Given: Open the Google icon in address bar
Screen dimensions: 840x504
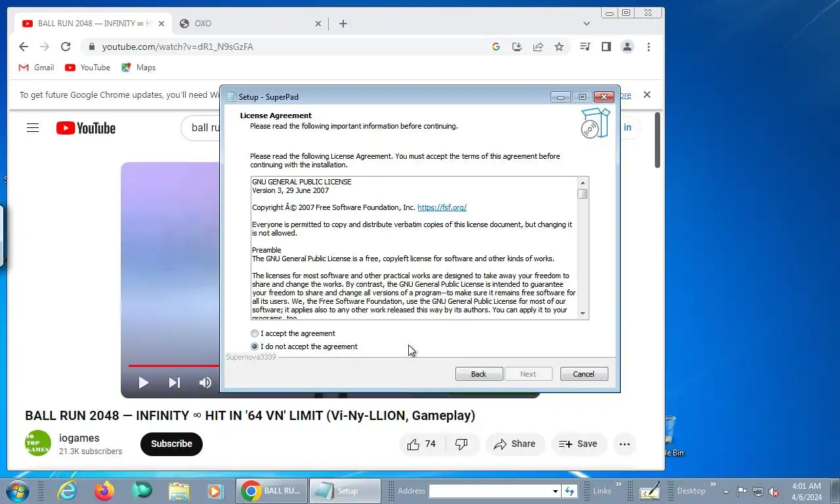Looking at the screenshot, I should click(x=496, y=47).
